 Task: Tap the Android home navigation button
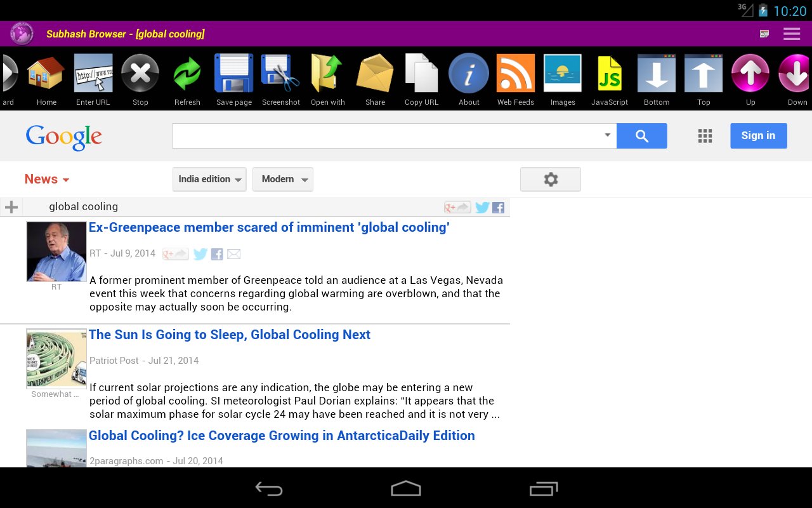pos(406,488)
